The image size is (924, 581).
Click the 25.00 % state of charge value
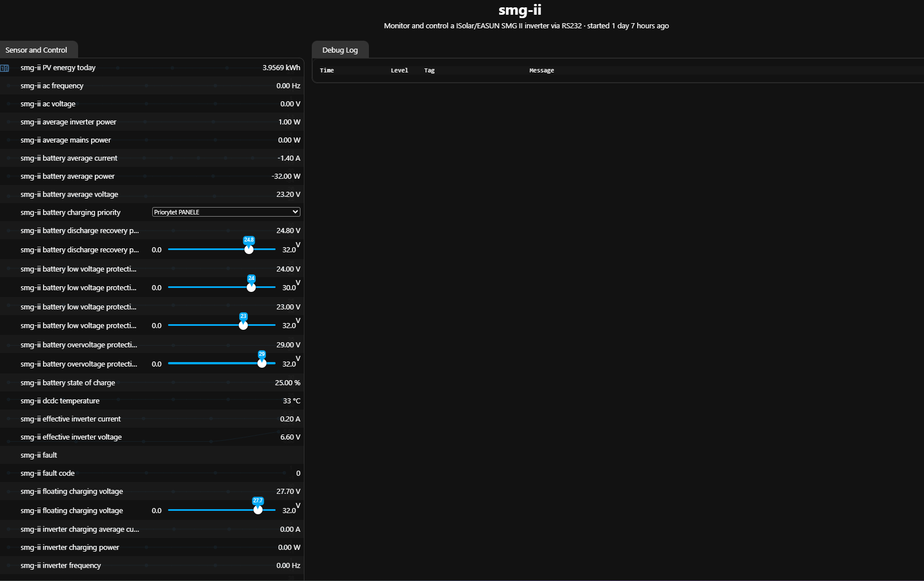(287, 383)
